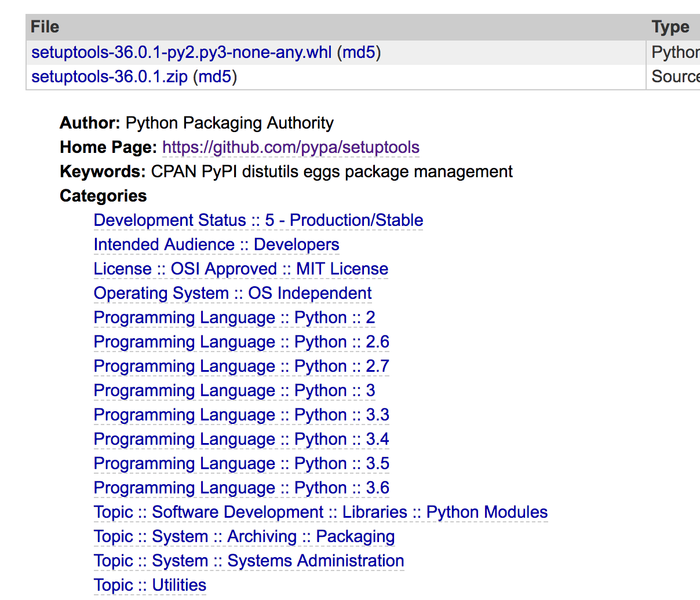Open Programming Language Python 3.4 category
Viewport: 700px width, 600px height.
[x=242, y=439]
